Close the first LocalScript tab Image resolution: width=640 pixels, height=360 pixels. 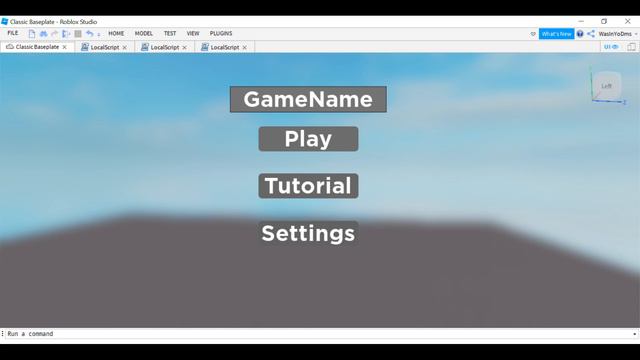click(124, 48)
